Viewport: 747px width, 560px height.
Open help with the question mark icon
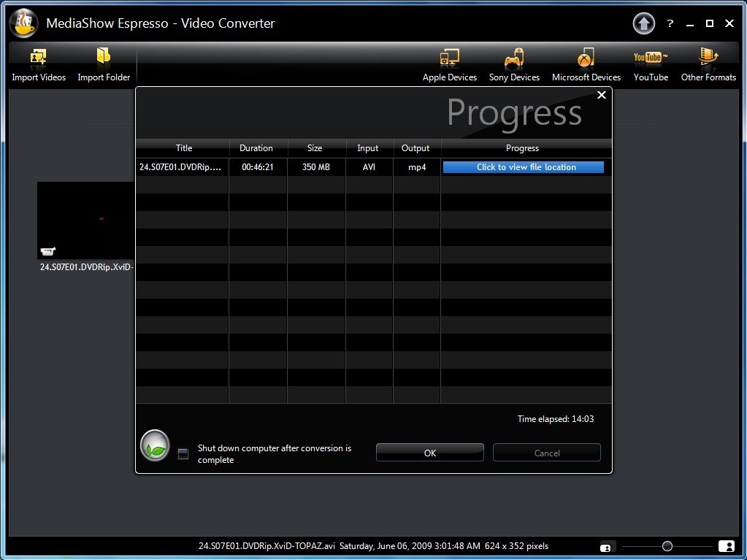[670, 23]
